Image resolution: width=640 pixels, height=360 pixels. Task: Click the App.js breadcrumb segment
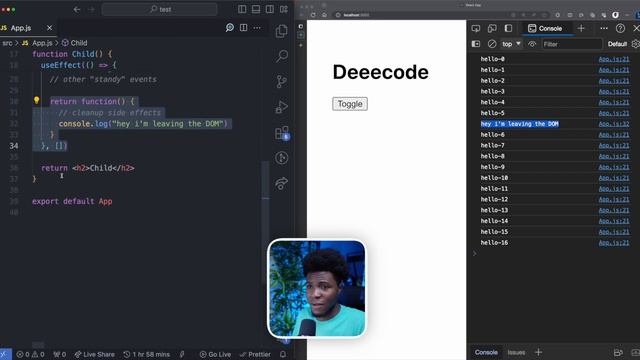click(x=42, y=43)
